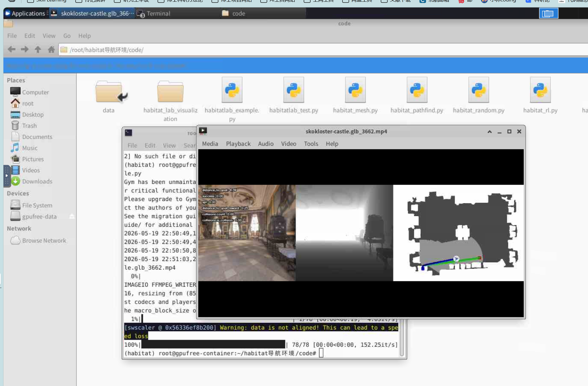Open Trash in Places sidebar
The image size is (588, 386).
[x=24, y=126]
